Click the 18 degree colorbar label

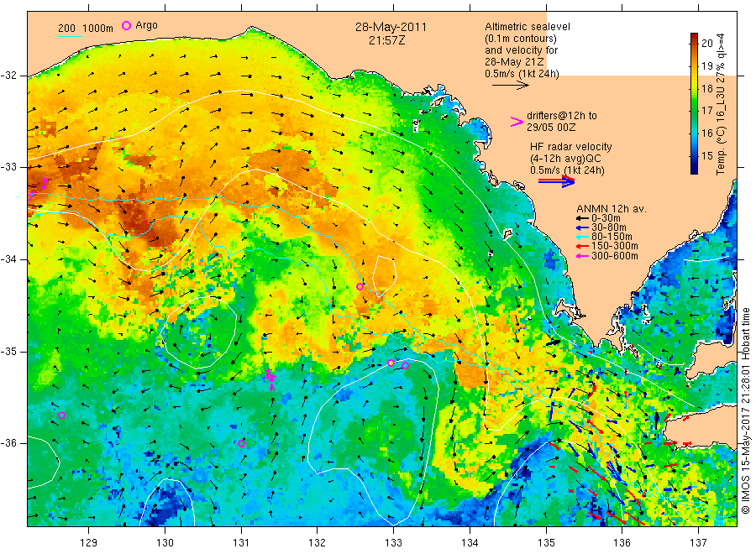point(706,89)
